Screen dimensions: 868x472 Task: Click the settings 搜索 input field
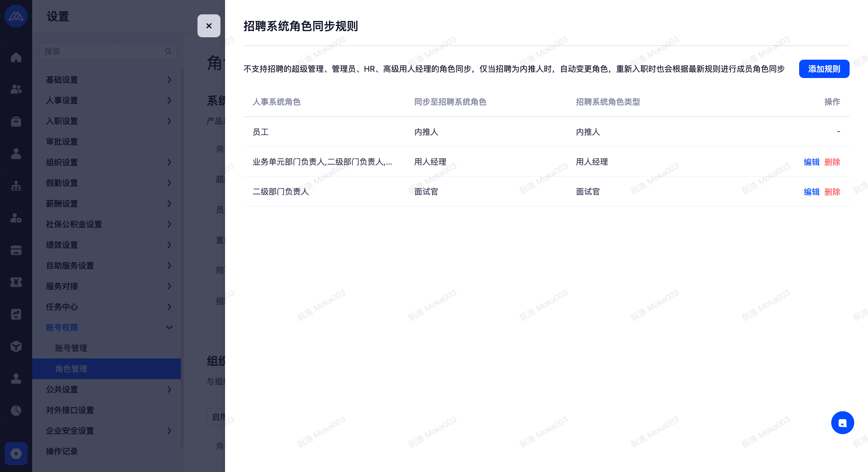pyautogui.click(x=101, y=51)
